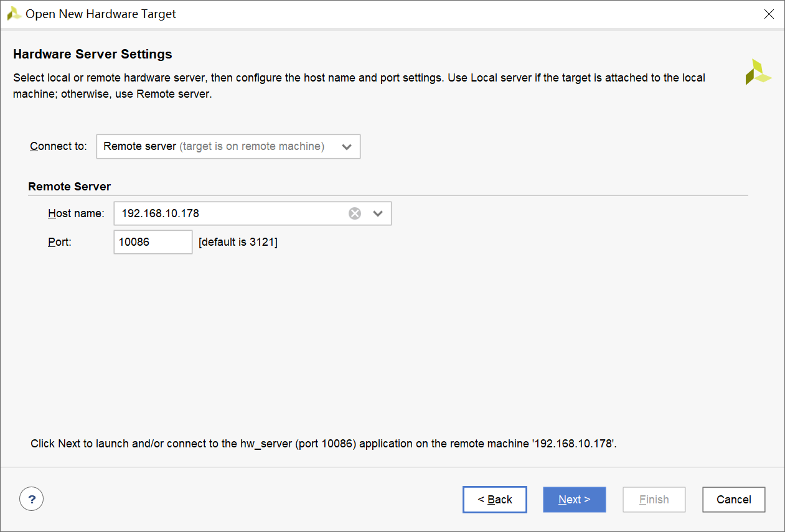Viewport: 785px width, 532px height.
Task: Clear the Host name field with the X icon
Action: [x=354, y=213]
